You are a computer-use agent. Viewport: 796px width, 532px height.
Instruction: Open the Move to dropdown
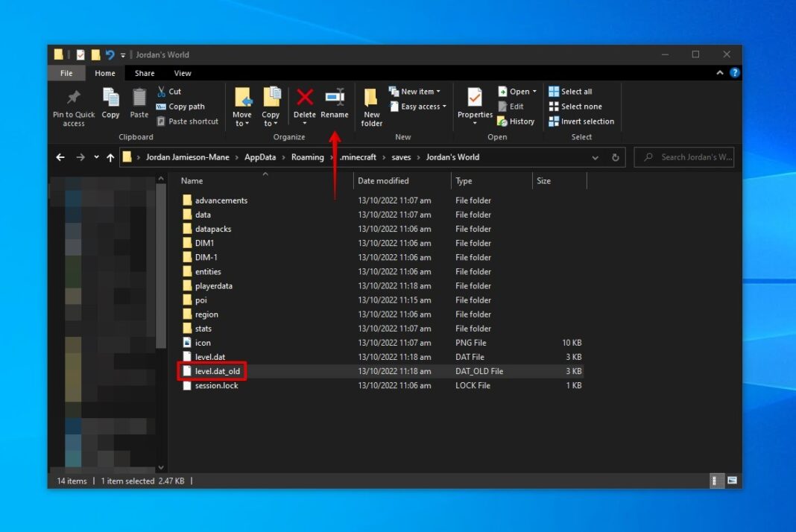[x=242, y=104]
